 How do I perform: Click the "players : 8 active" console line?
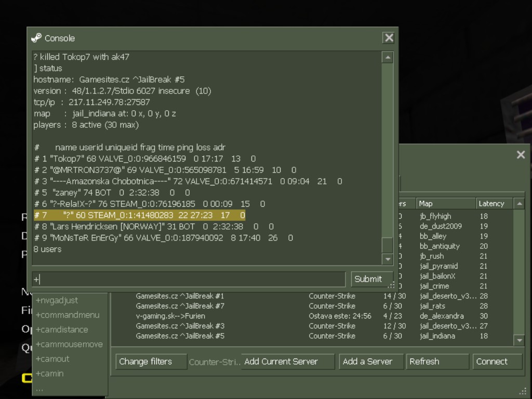click(x=86, y=125)
